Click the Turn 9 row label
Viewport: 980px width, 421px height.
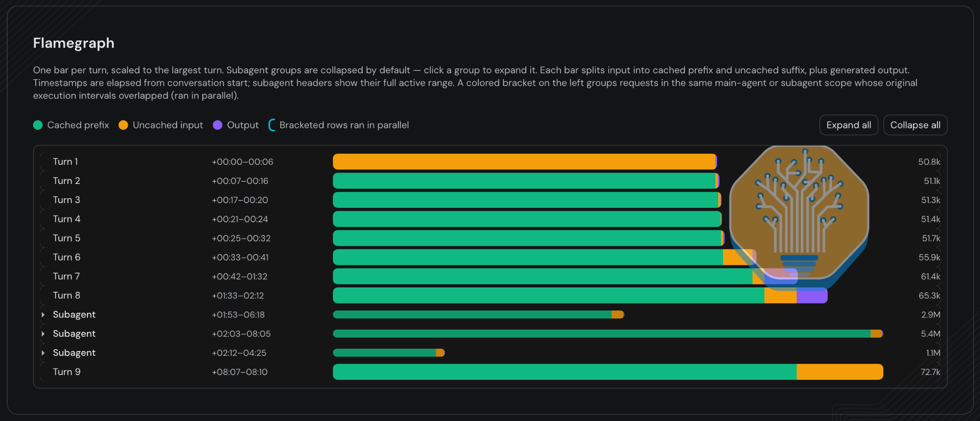[67, 372]
